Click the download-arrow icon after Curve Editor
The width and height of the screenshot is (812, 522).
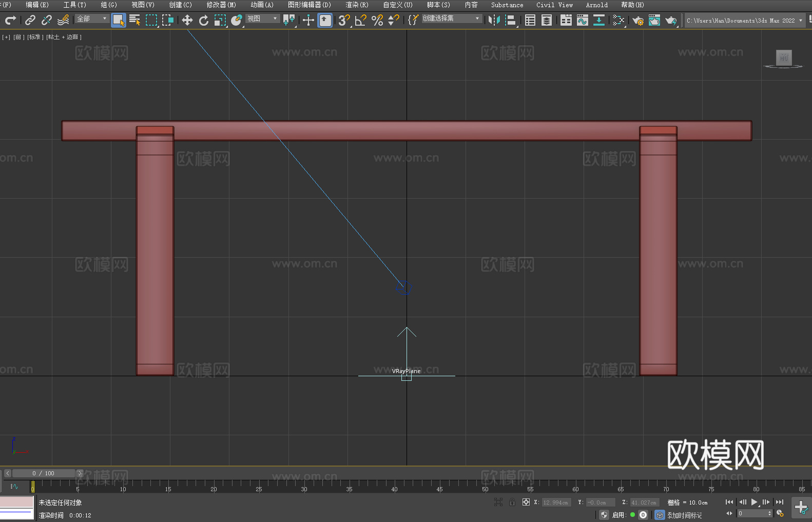point(599,20)
